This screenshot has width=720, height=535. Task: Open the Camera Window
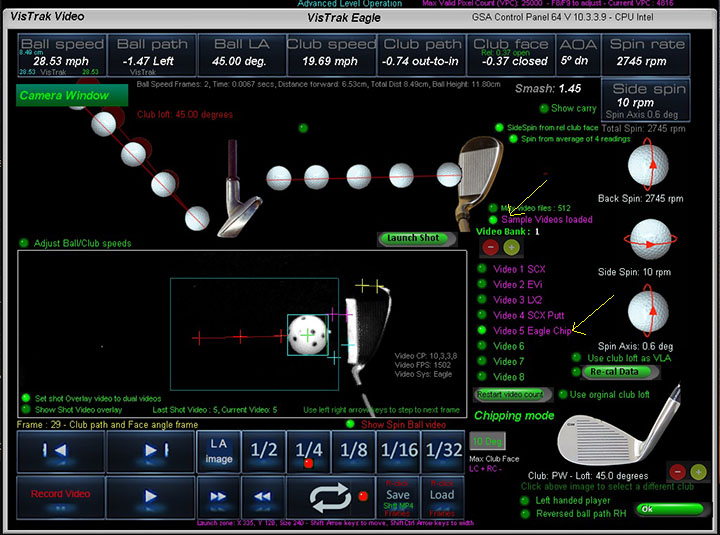(x=72, y=95)
